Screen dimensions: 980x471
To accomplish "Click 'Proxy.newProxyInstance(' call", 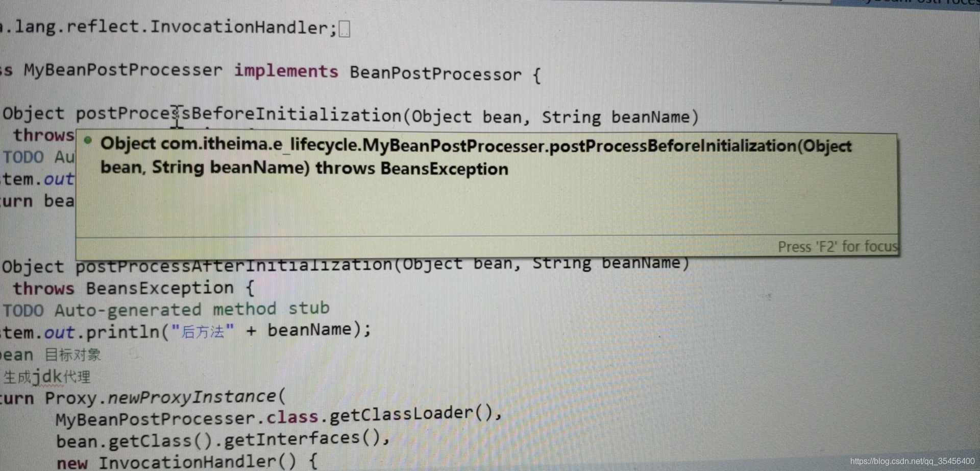I will coord(165,397).
